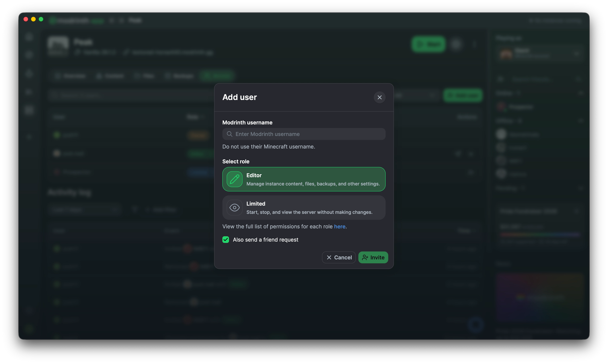Uncheck 'Also send a friend request'
The width and height of the screenshot is (608, 364).
tap(226, 240)
